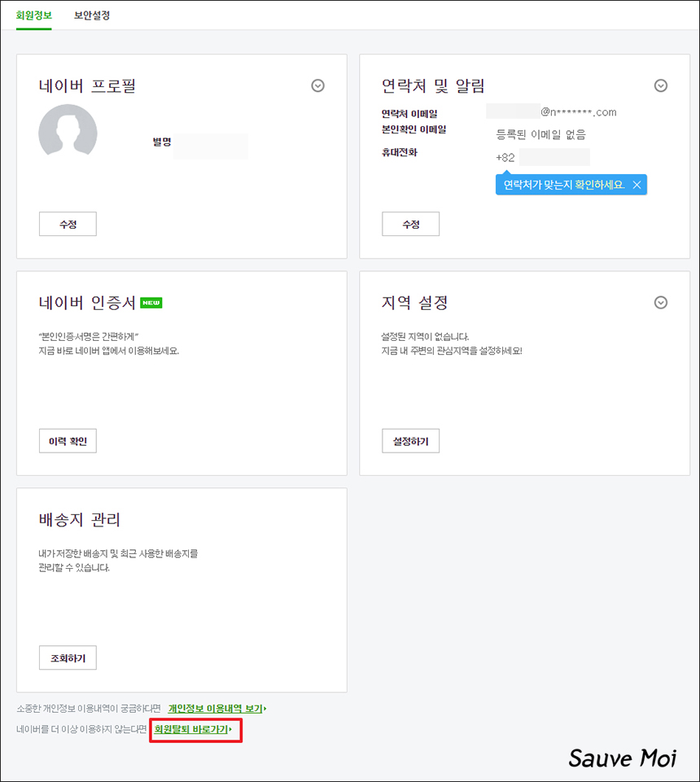This screenshot has height=782, width=700.
Task: Click the masked @n*******.com email text
Action: [579, 112]
